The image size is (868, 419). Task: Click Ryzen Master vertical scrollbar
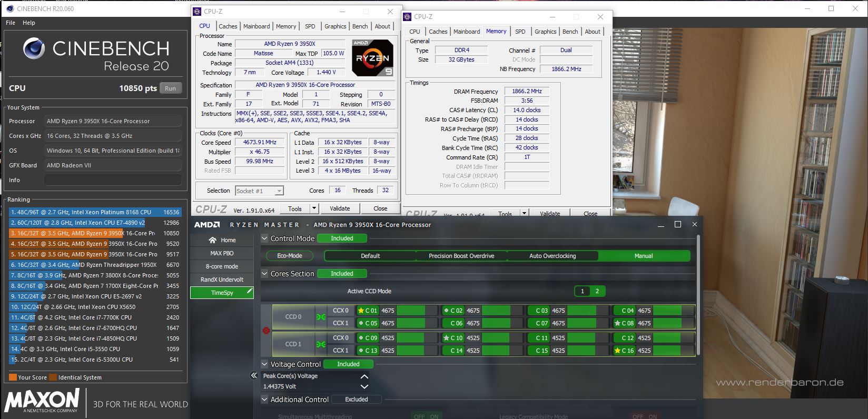pos(698,295)
